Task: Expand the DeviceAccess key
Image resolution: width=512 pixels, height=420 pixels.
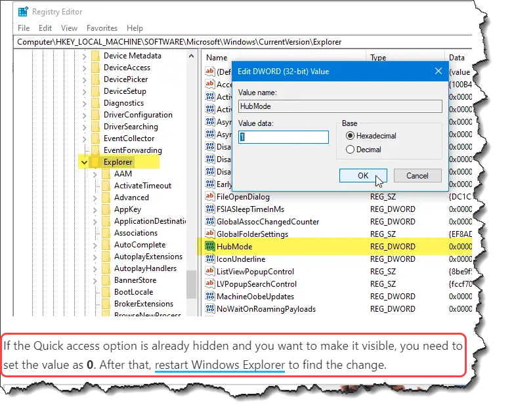Action: click(84, 68)
